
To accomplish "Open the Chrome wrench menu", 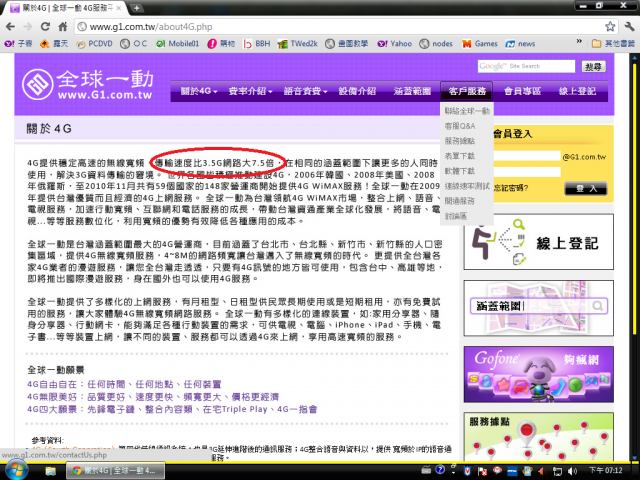I will coord(629,27).
